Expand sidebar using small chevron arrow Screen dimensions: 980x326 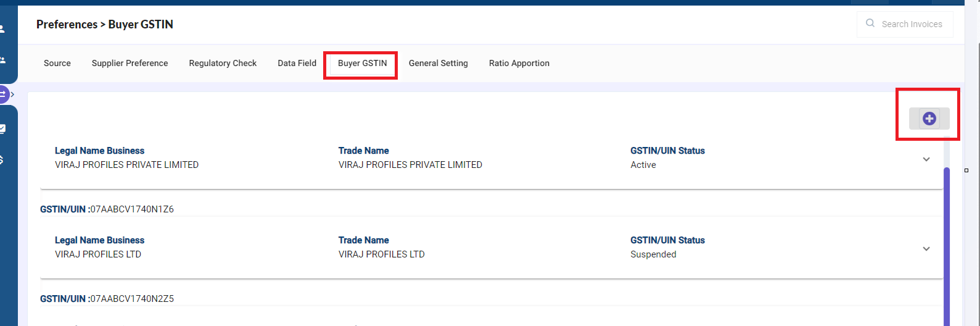point(12,94)
